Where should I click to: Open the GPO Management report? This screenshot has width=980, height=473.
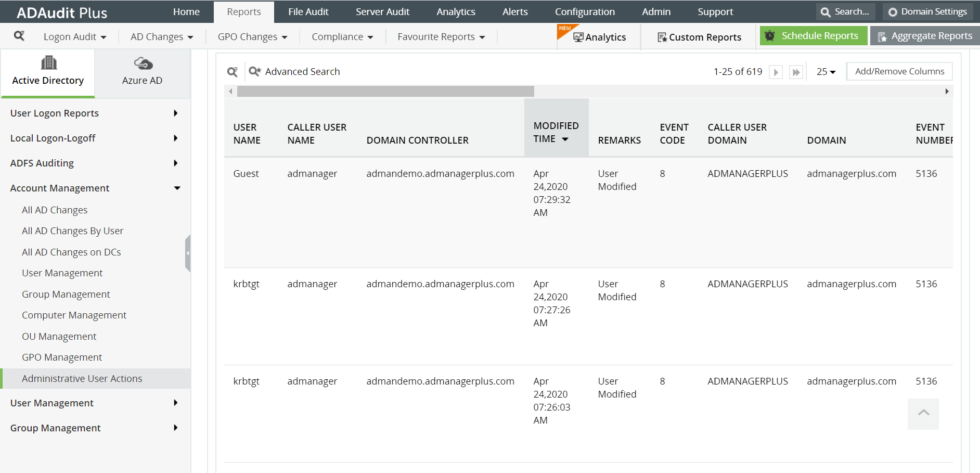coord(62,357)
